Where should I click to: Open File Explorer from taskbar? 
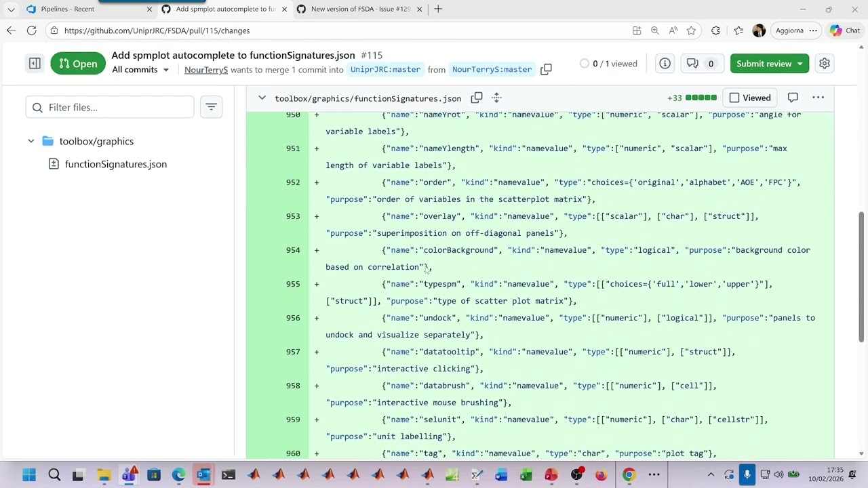pos(103,475)
